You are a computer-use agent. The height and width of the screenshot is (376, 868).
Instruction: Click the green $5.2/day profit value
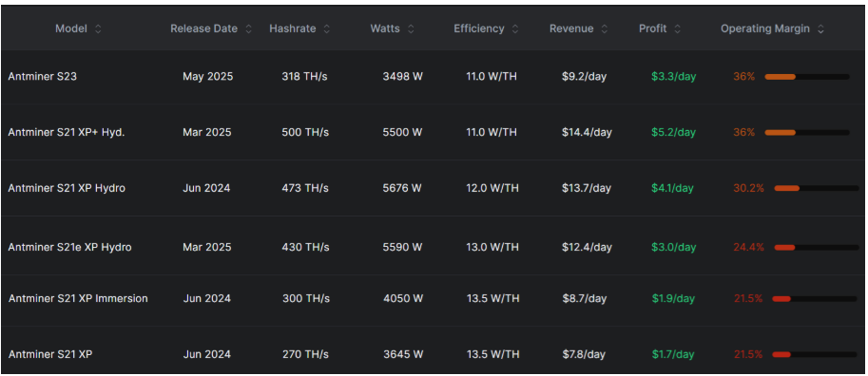coord(674,133)
